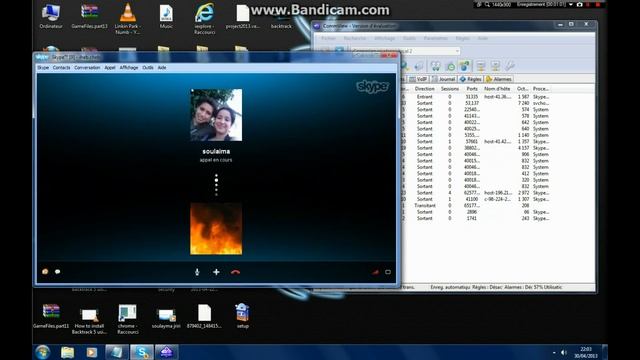Open the Linkin Park VLC file on desktop
Screen dimensions: 640x360
pyautogui.click(x=128, y=19)
